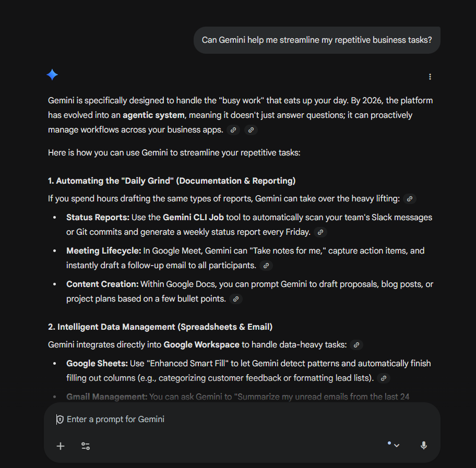
Task: Open the citation link in the Status Reports bullet
Action: (320, 232)
